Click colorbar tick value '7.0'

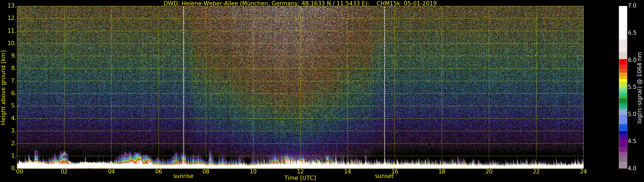tap(632, 6)
